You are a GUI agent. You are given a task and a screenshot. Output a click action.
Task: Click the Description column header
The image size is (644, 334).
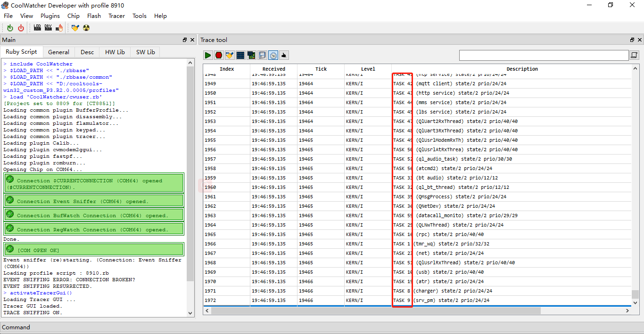(x=522, y=69)
